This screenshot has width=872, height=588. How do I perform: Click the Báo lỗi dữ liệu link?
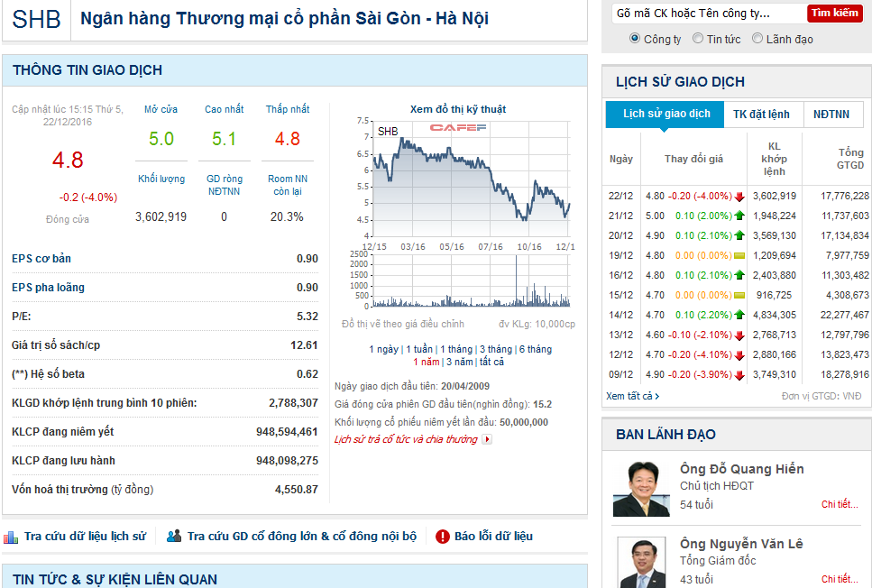pos(493,537)
